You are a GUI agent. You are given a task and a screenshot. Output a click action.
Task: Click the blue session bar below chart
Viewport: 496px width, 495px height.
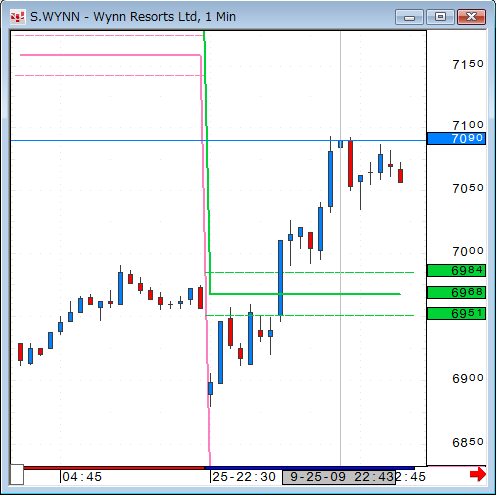310,468
